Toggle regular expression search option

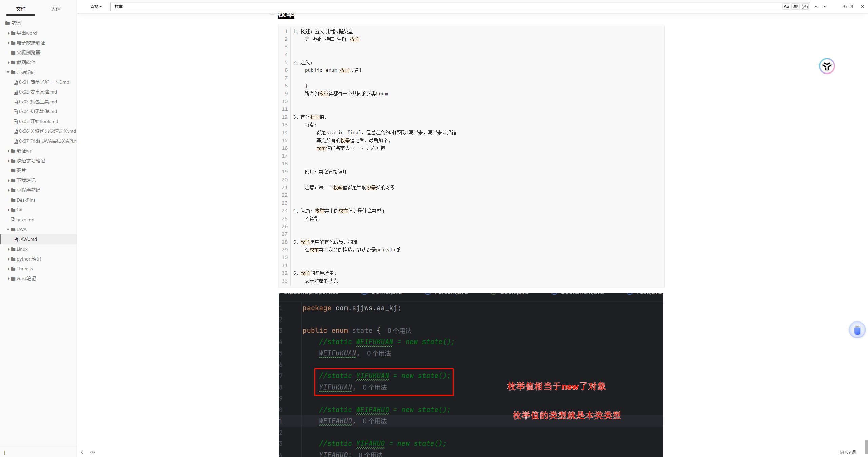click(x=805, y=6)
